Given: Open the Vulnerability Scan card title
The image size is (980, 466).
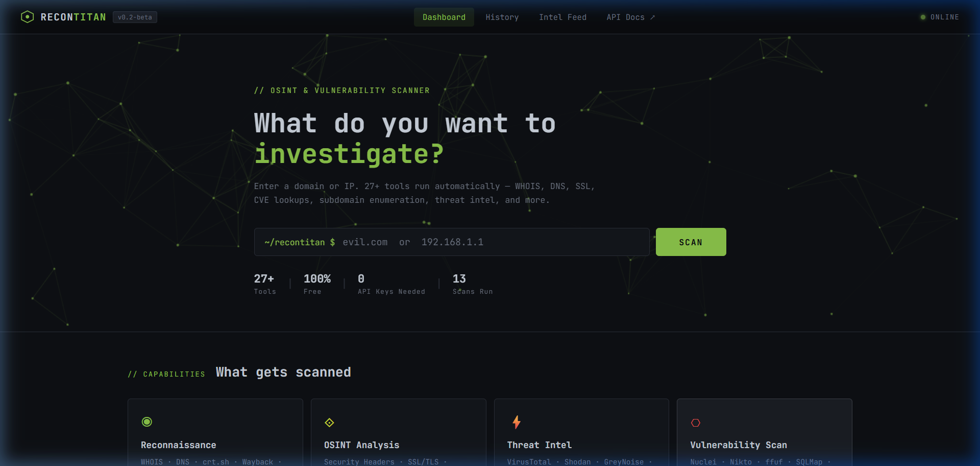Looking at the screenshot, I should [x=739, y=445].
